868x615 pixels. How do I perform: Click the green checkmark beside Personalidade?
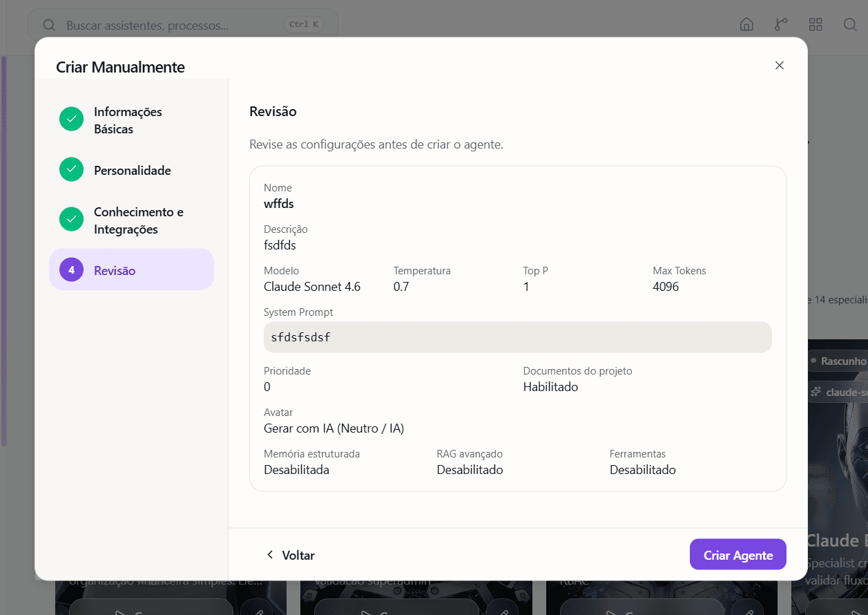[71, 170]
